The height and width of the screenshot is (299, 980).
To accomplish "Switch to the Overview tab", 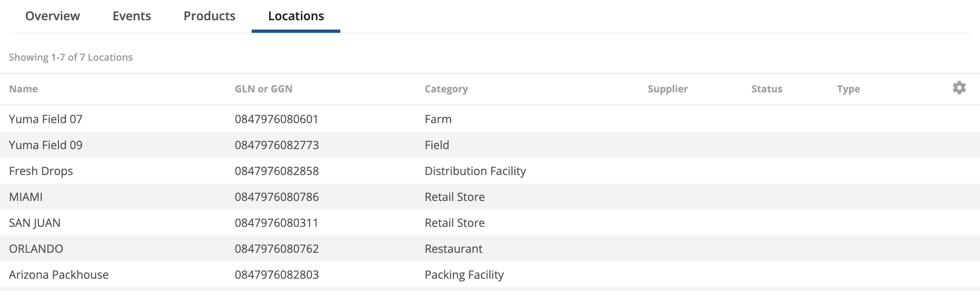I will [53, 16].
